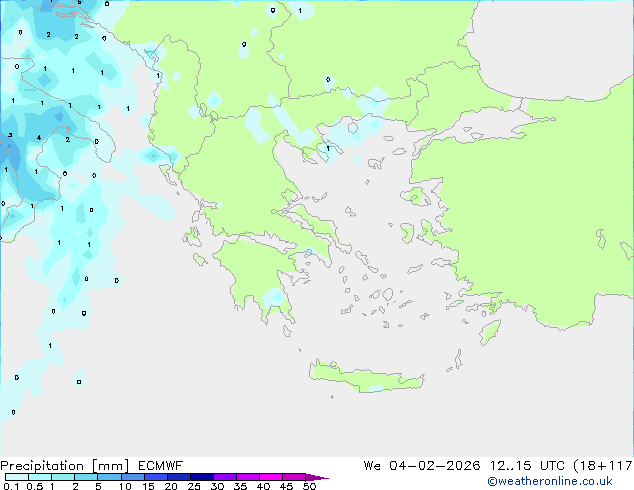Click the 0.5–1 mm legend color swatch
The height and width of the screenshot is (490, 634).
(x=40, y=477)
